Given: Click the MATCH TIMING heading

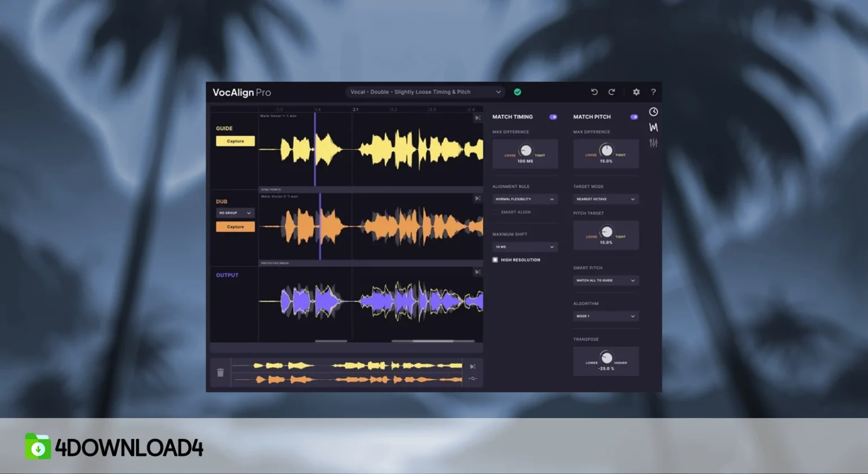Looking at the screenshot, I should pyautogui.click(x=513, y=117).
